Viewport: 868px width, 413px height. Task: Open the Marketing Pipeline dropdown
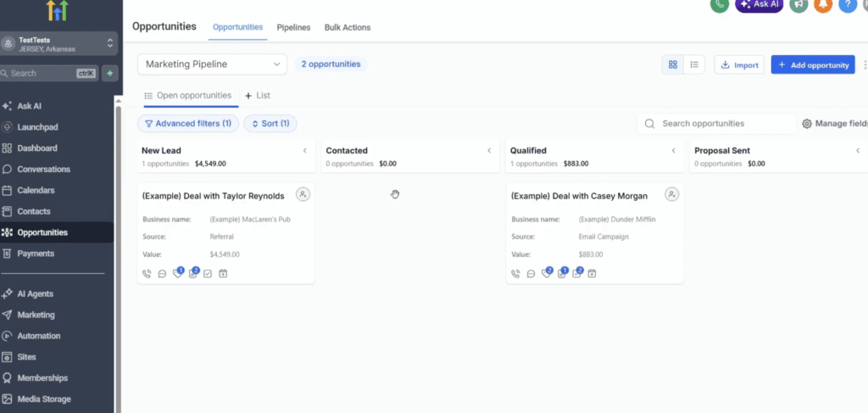[x=212, y=64]
